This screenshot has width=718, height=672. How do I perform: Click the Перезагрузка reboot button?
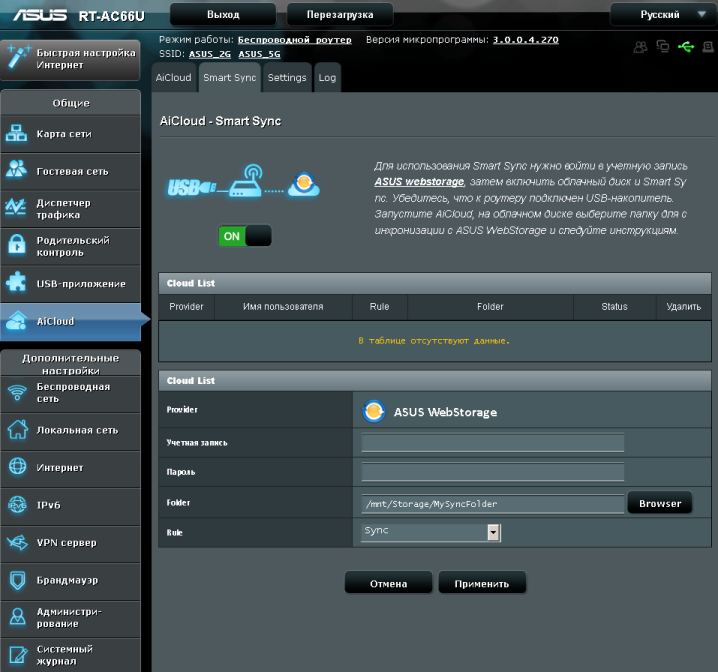pos(340,15)
